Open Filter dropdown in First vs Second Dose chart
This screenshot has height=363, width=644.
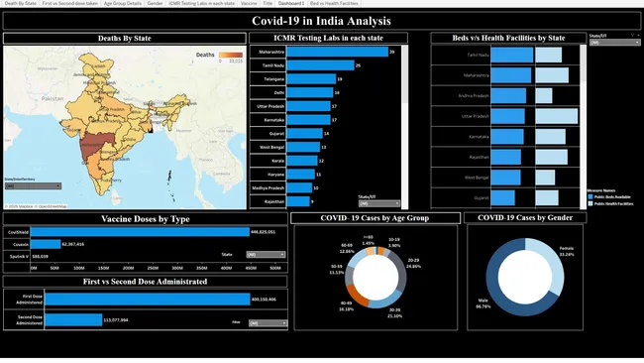coord(268,323)
